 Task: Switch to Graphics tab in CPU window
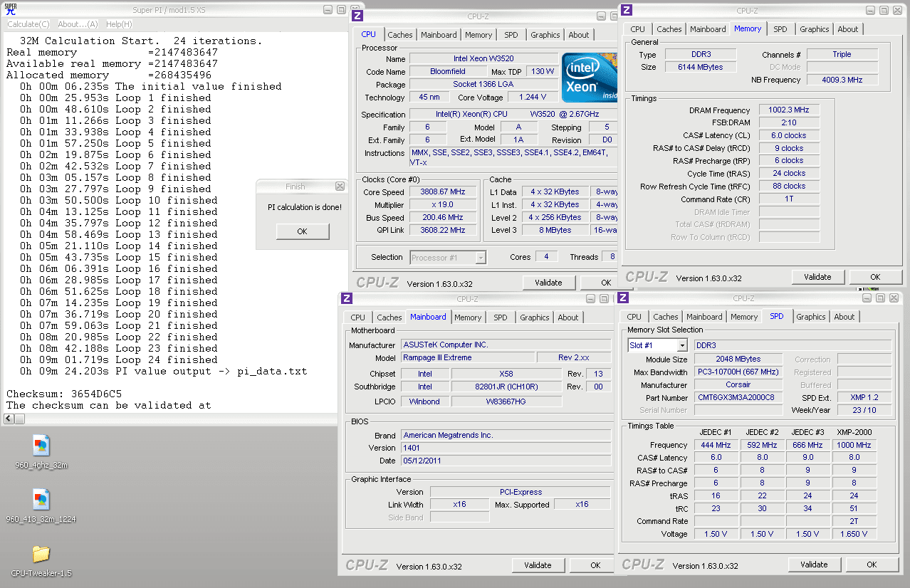point(545,35)
